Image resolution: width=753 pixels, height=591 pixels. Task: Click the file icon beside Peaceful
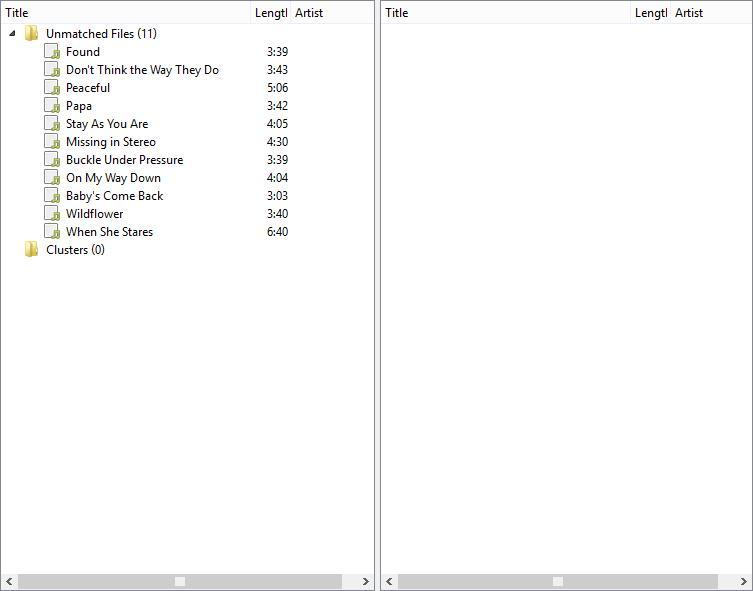(52, 87)
